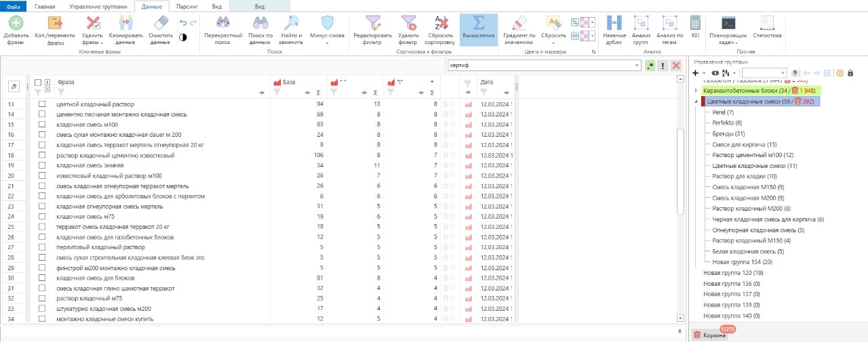This screenshot has height=342, width=868.
Task: Launch Перекрестный поиск
Action: coord(222,24)
